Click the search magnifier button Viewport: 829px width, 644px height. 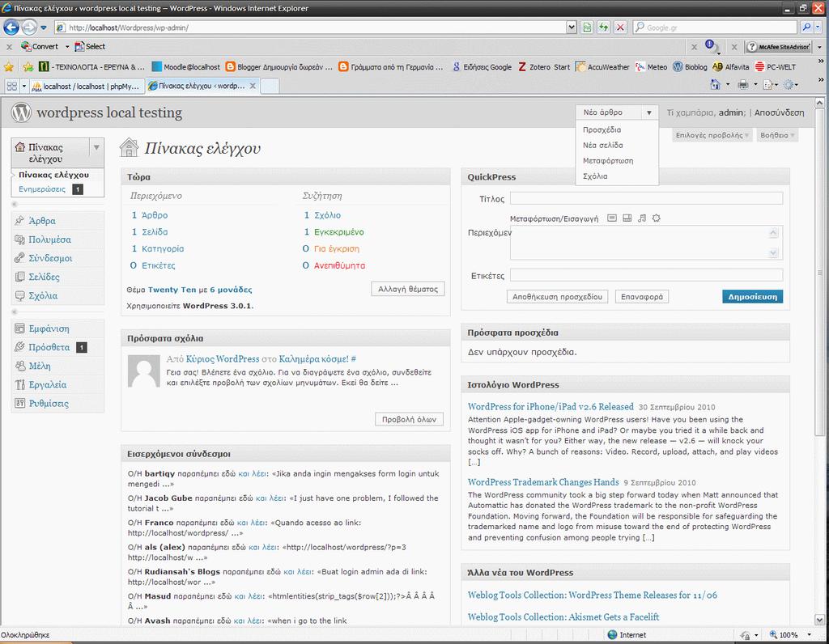pyautogui.click(x=806, y=27)
